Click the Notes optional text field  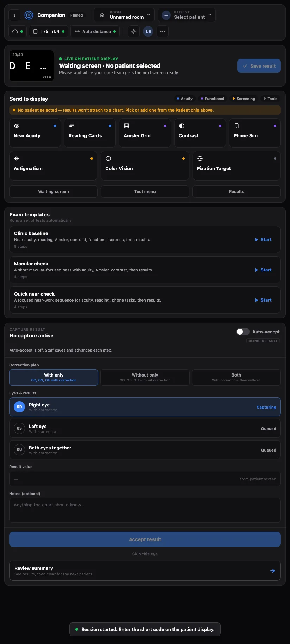tap(145, 510)
